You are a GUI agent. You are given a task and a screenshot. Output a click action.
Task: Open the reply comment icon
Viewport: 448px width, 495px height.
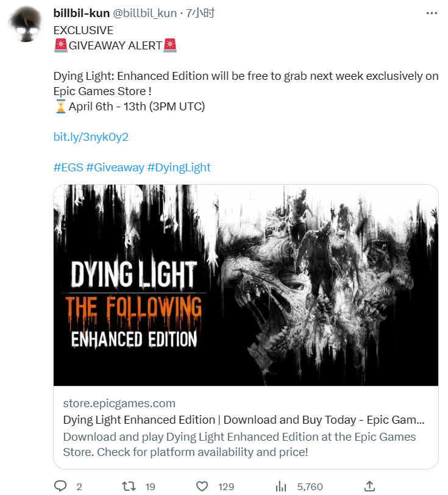coord(60,486)
